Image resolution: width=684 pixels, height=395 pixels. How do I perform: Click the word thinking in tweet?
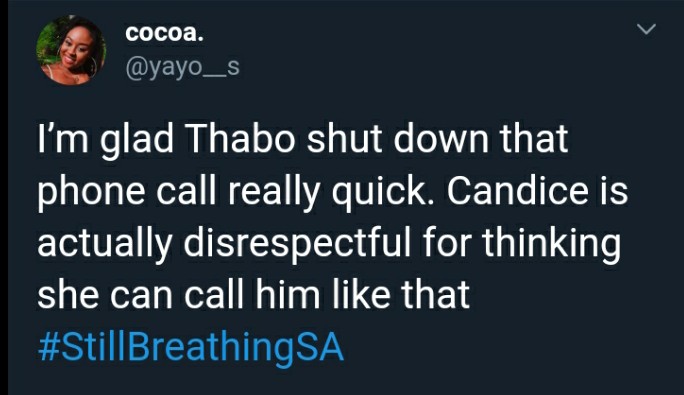click(x=551, y=245)
